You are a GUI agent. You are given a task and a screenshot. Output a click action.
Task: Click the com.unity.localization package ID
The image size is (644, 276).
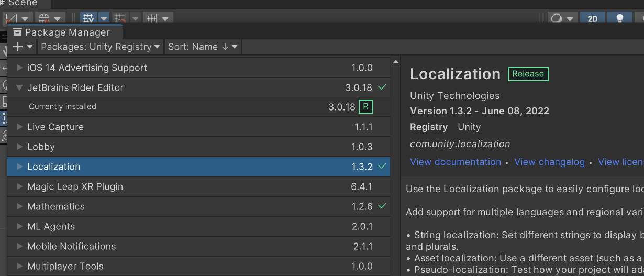click(460, 144)
